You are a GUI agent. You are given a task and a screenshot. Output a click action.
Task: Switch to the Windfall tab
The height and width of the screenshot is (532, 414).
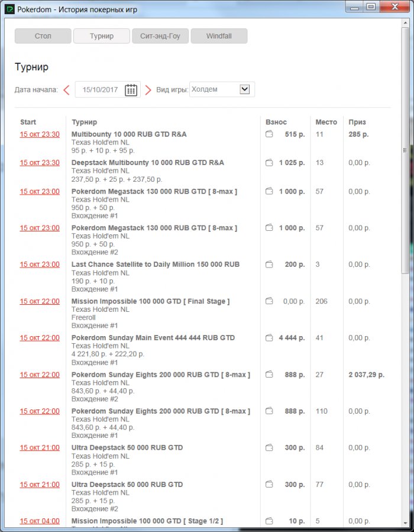(219, 36)
